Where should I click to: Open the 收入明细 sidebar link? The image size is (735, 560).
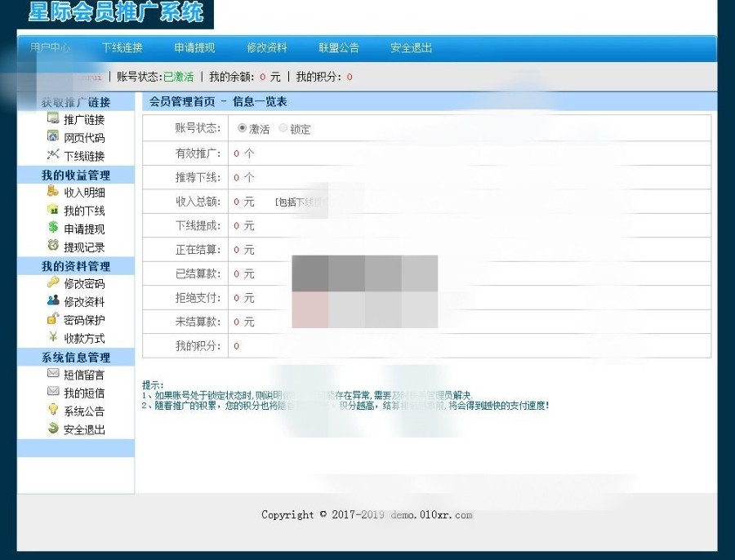tap(84, 193)
